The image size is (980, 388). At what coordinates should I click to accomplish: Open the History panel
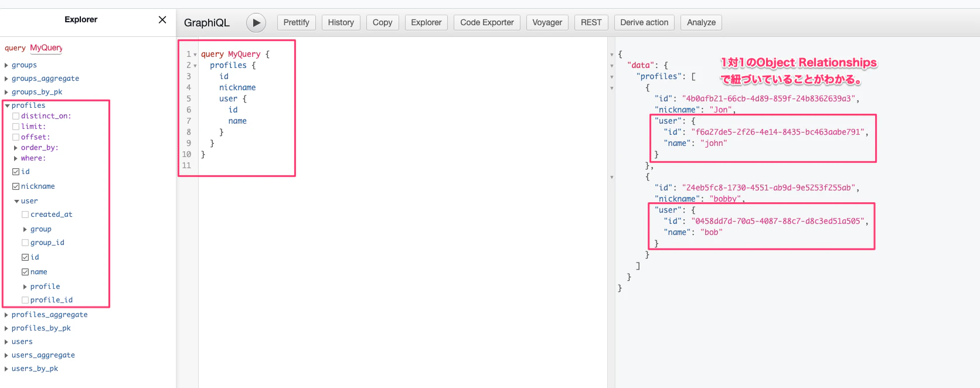click(x=341, y=23)
